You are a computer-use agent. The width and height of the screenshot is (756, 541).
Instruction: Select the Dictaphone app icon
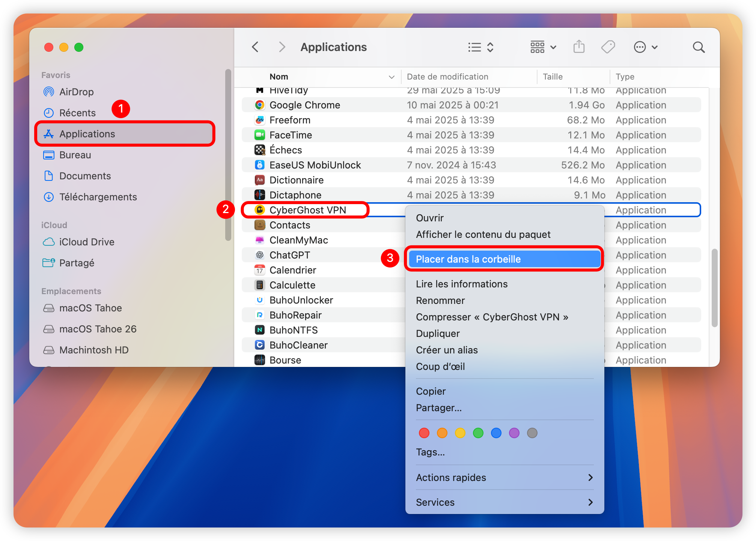(259, 195)
